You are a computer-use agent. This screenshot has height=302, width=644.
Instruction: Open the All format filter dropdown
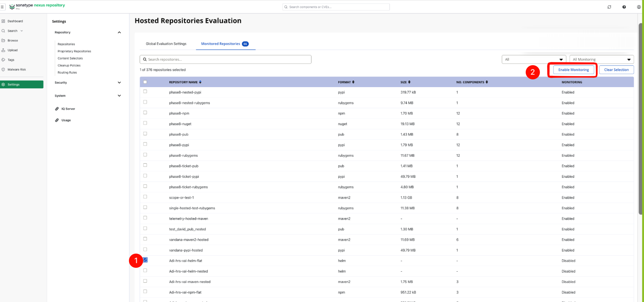coord(534,59)
